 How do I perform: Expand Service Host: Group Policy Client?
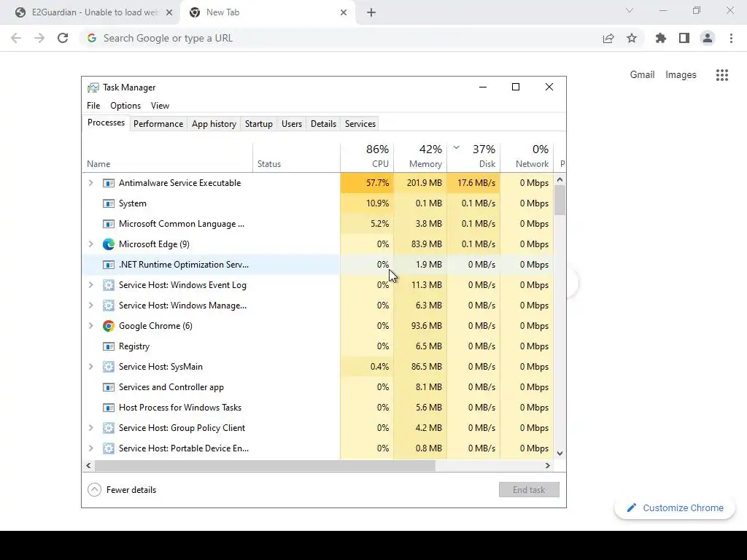point(91,427)
